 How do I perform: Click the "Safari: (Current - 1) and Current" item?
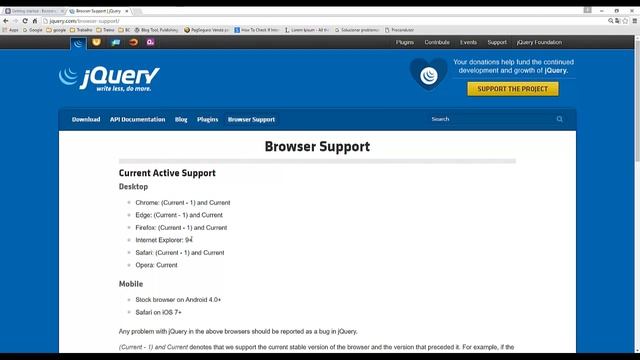[180, 253]
